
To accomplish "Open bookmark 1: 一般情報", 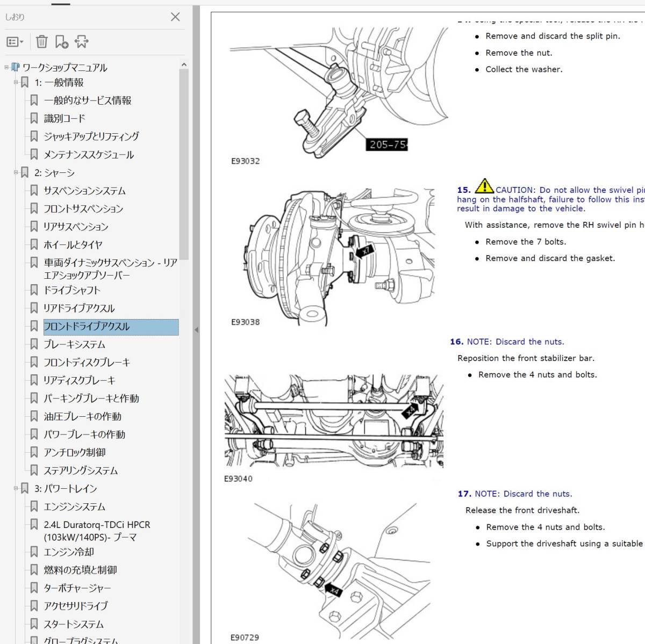I will 59,83.
